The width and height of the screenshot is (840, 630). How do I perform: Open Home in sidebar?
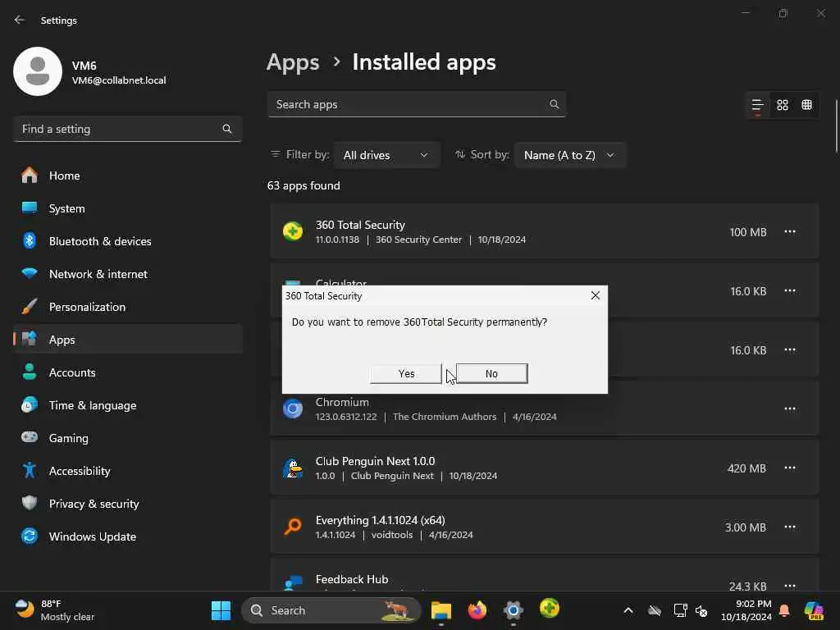point(127,176)
